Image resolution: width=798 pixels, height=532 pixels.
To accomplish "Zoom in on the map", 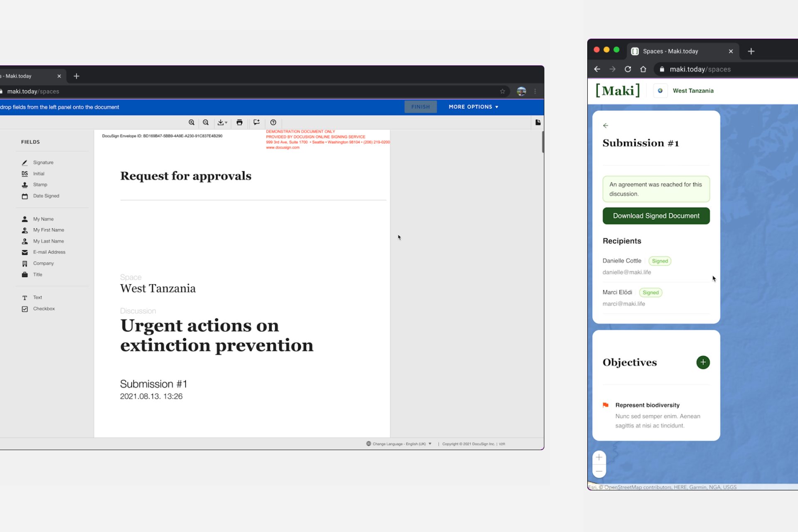I will [599, 457].
